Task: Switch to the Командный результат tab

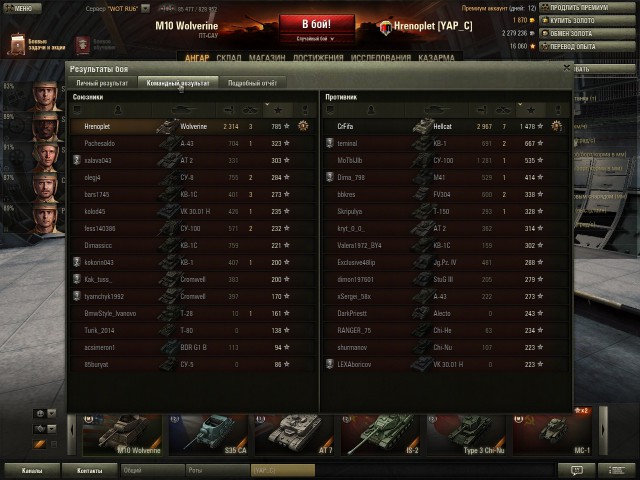Action: coord(178,83)
